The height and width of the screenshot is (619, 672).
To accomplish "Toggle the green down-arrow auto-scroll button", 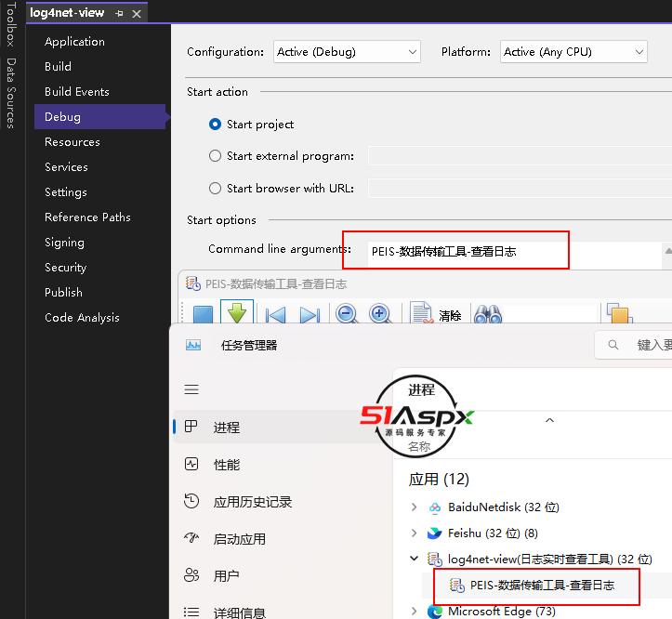I will pos(237,312).
